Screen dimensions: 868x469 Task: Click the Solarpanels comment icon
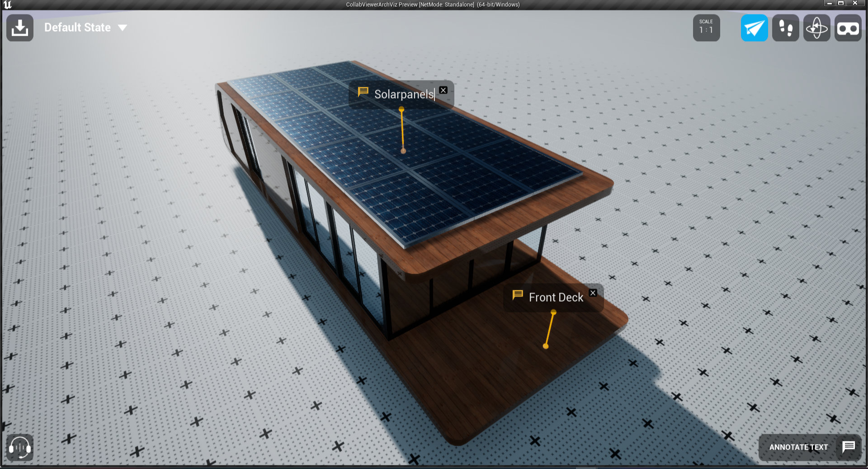(x=363, y=92)
